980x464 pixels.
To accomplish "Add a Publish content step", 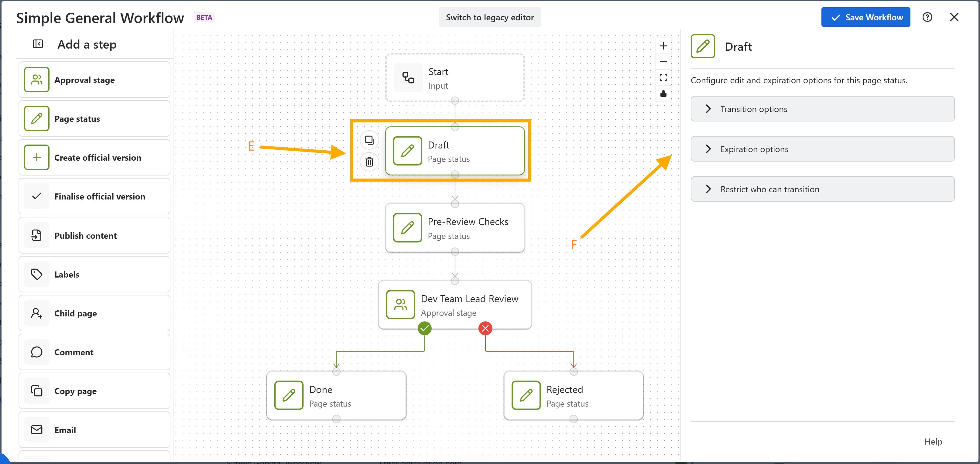I will tap(94, 235).
